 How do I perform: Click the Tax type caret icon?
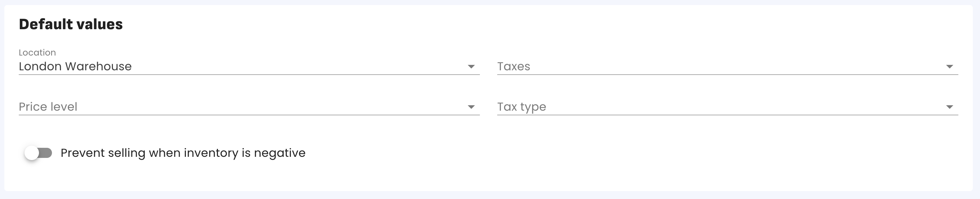(x=949, y=107)
